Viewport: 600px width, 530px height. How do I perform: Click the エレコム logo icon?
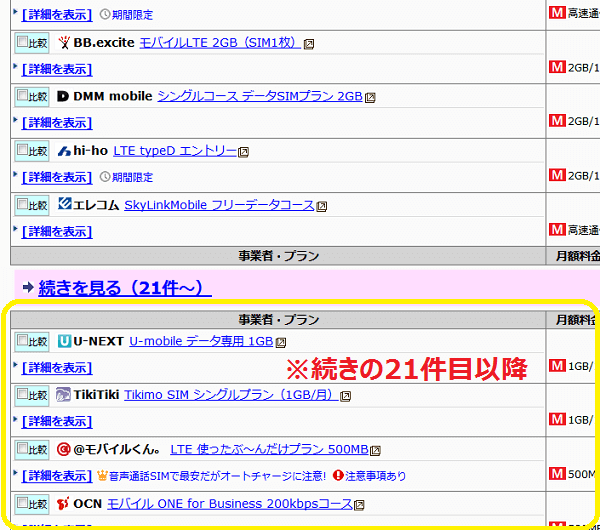tap(64, 204)
